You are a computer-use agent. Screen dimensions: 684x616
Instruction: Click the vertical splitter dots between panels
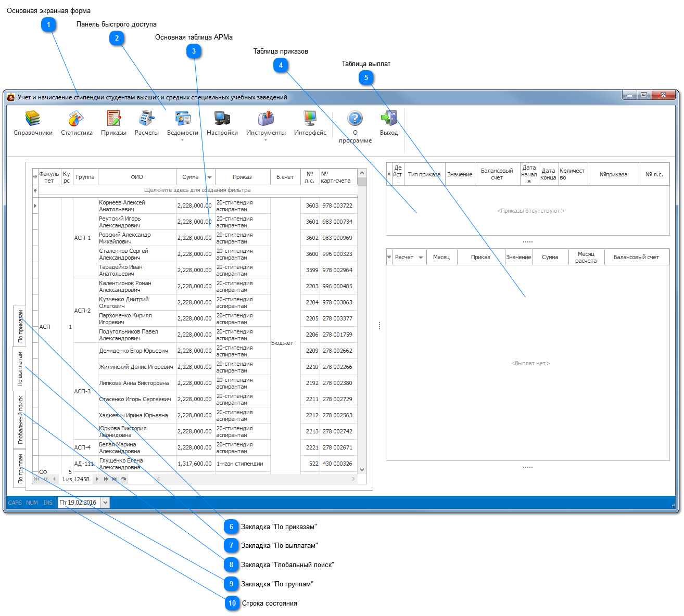click(379, 326)
